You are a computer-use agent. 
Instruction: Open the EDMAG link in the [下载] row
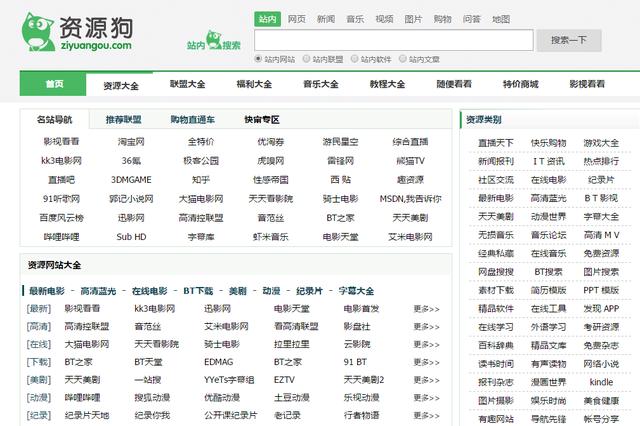(x=219, y=362)
